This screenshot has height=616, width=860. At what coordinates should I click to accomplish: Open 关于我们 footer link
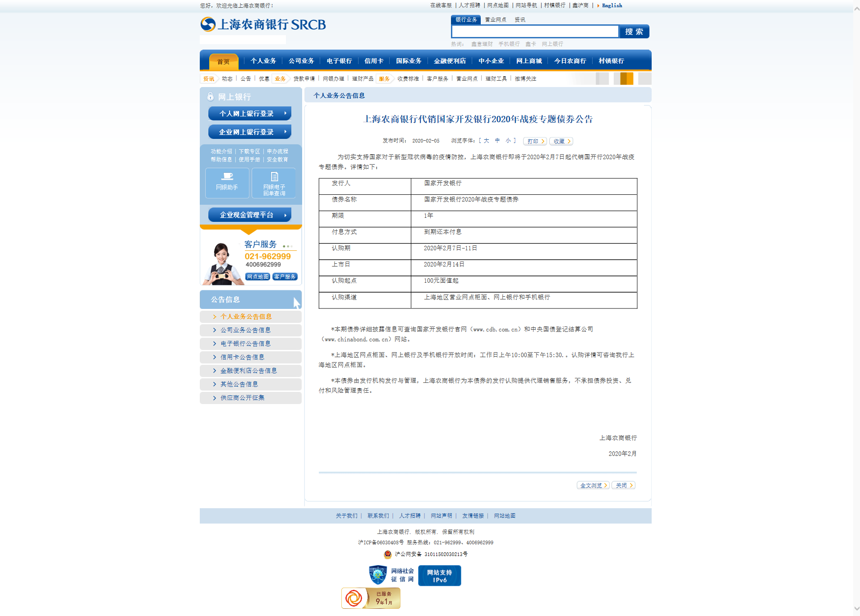coord(346,516)
